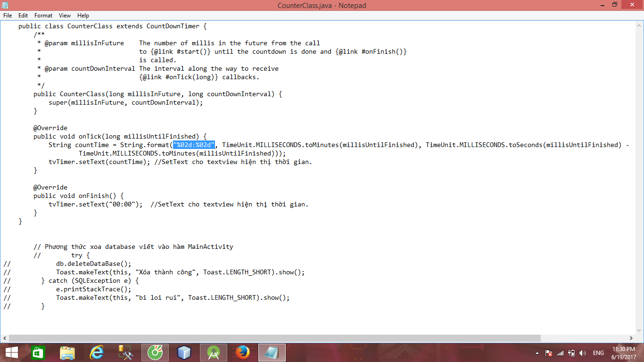The image size is (644, 362).
Task: Show hidden system tray icons
Action: pyautogui.click(x=537, y=352)
